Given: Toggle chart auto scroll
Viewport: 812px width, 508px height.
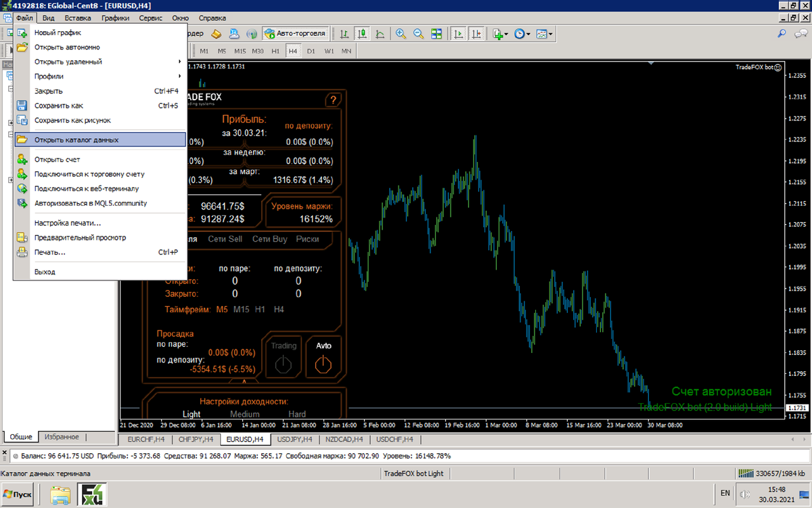Looking at the screenshot, I should (459, 33).
